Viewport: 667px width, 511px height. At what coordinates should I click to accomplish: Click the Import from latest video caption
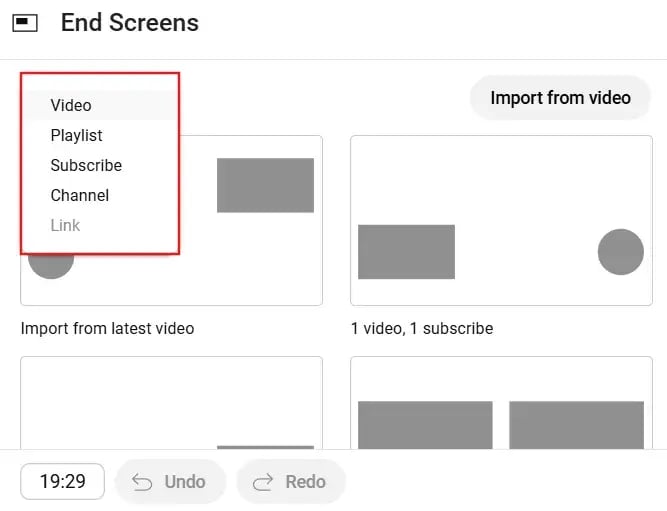[x=107, y=328]
